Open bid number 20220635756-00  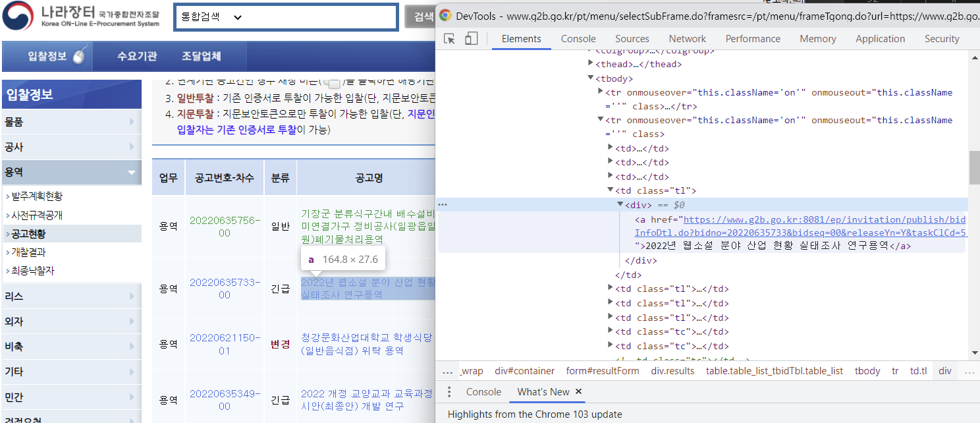coord(225,227)
